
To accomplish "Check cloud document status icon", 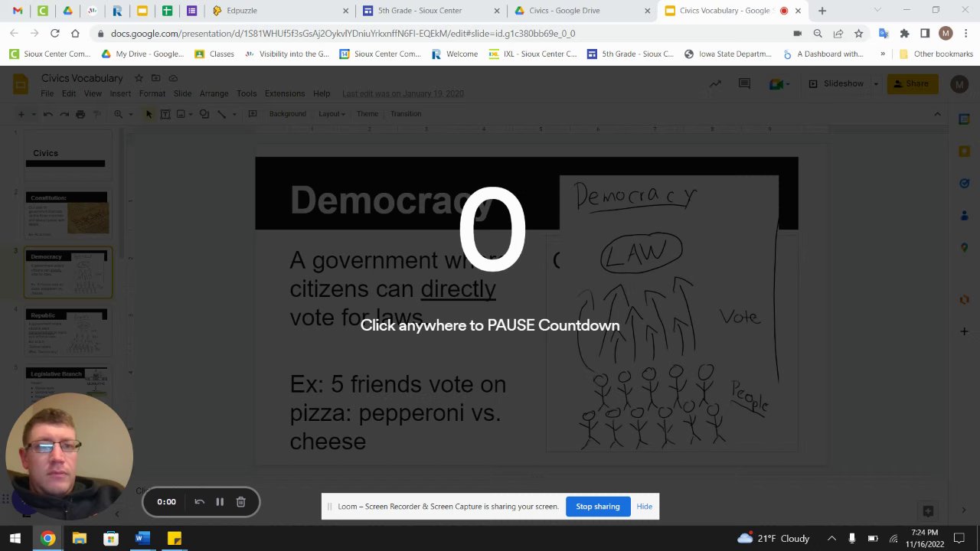I will pyautogui.click(x=174, y=78).
